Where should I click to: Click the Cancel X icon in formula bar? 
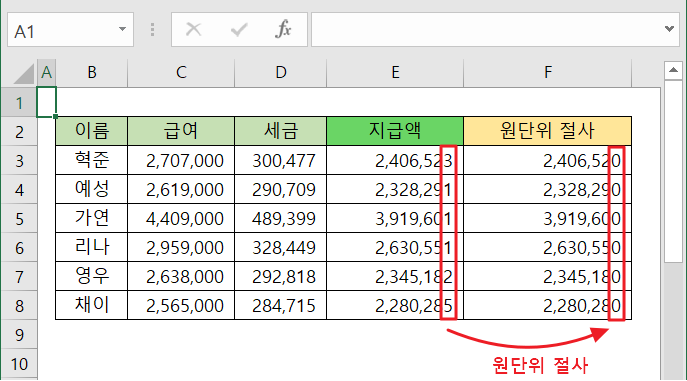point(193,29)
